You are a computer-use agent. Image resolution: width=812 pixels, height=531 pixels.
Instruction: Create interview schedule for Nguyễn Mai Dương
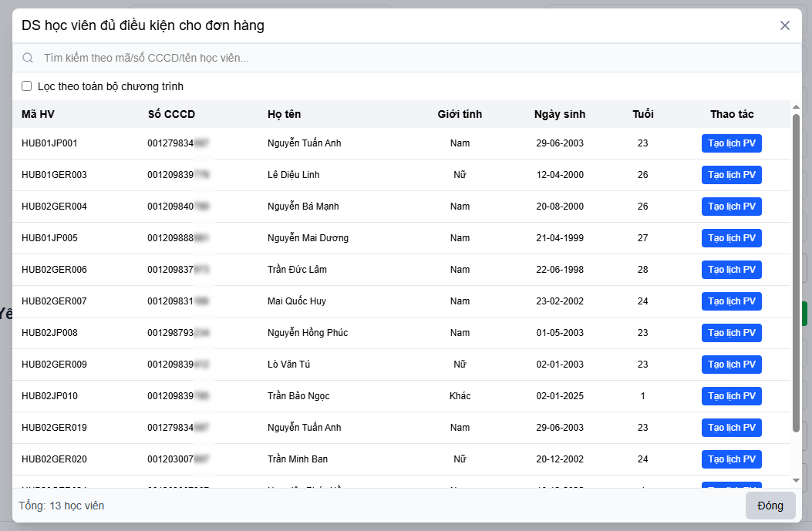731,238
